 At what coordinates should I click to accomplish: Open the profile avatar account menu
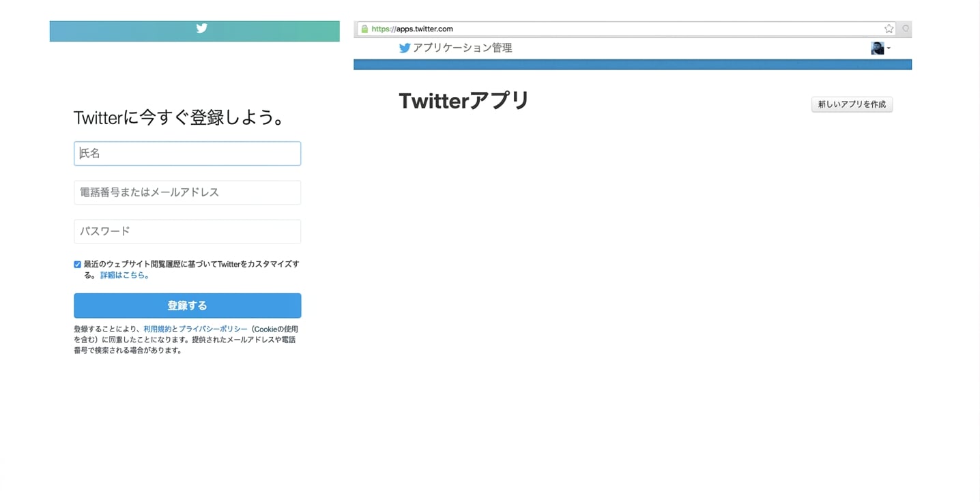[x=880, y=48]
